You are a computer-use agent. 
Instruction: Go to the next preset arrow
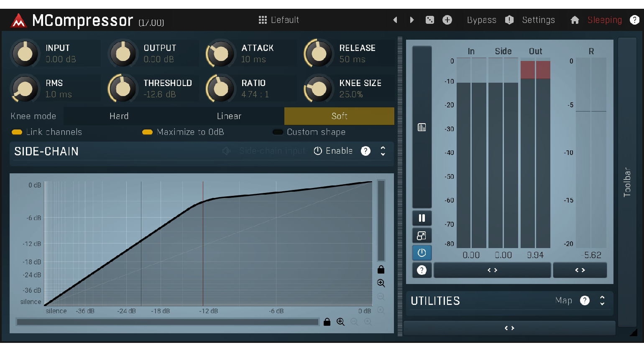tap(412, 20)
